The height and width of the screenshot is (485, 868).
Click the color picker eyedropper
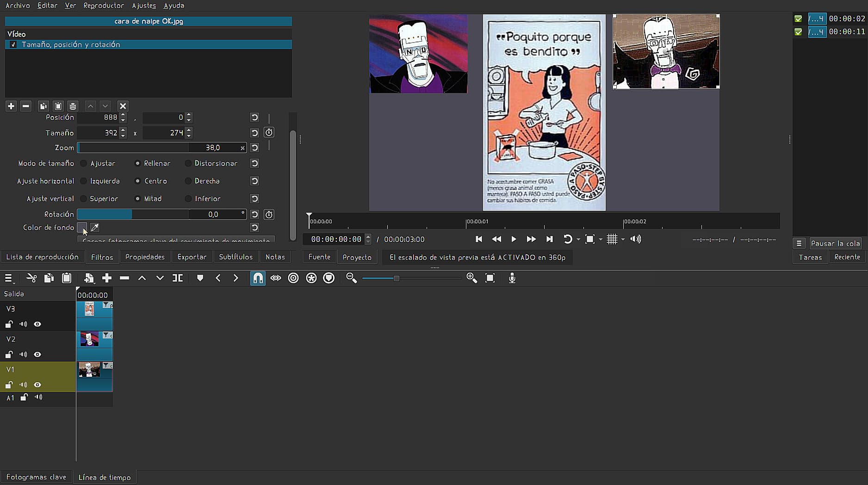[95, 227]
